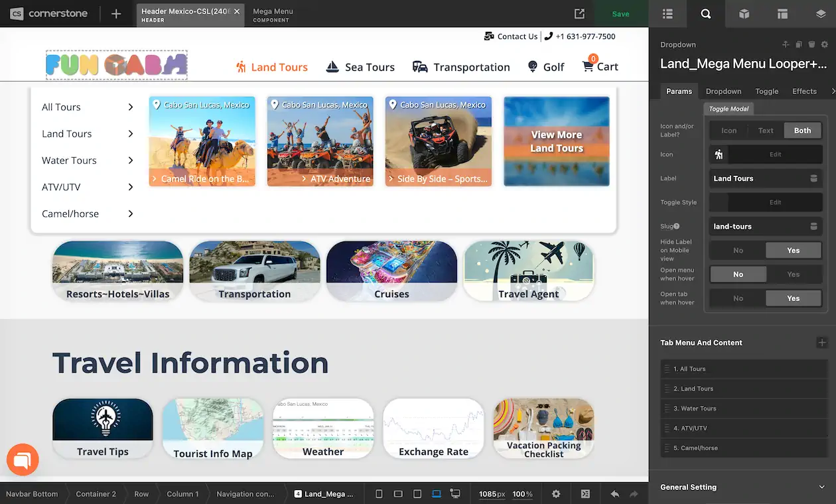The image size is (836, 504).
Task: Switch preview to smallest mobile device icon
Action: [x=379, y=494]
